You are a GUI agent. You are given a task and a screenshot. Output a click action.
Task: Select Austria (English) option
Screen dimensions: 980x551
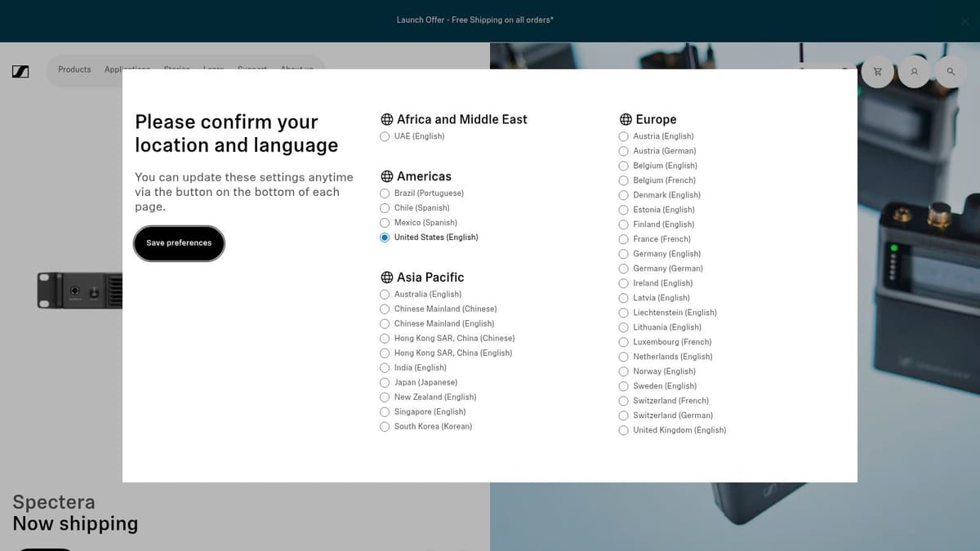pyautogui.click(x=624, y=136)
